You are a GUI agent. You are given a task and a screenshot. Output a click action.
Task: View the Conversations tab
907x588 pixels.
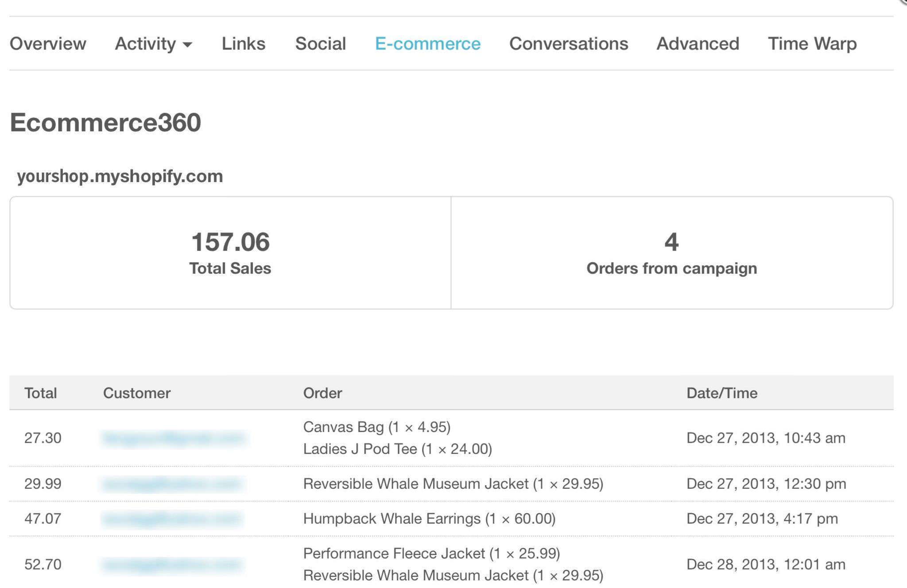(x=568, y=43)
